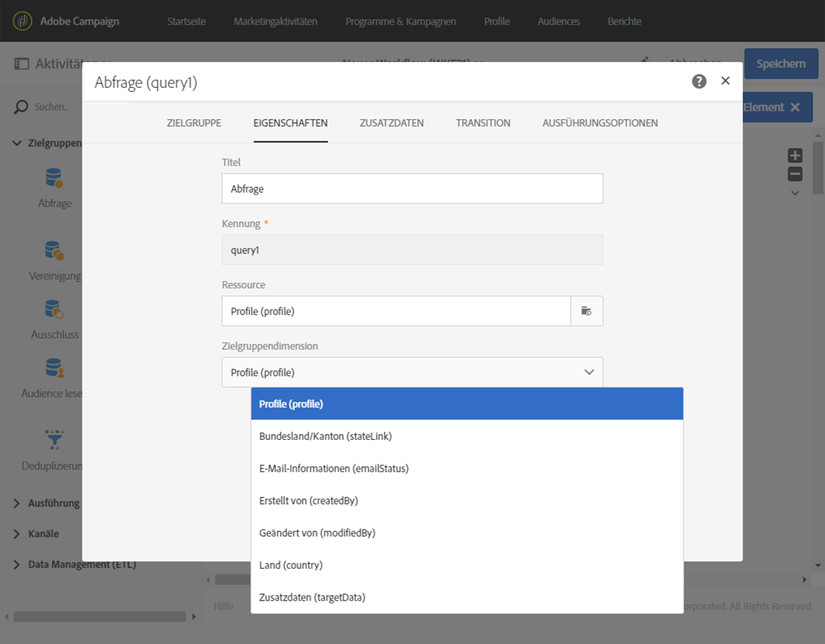This screenshot has height=644, width=825.
Task: Open help via the question mark icon
Action: pyautogui.click(x=699, y=81)
